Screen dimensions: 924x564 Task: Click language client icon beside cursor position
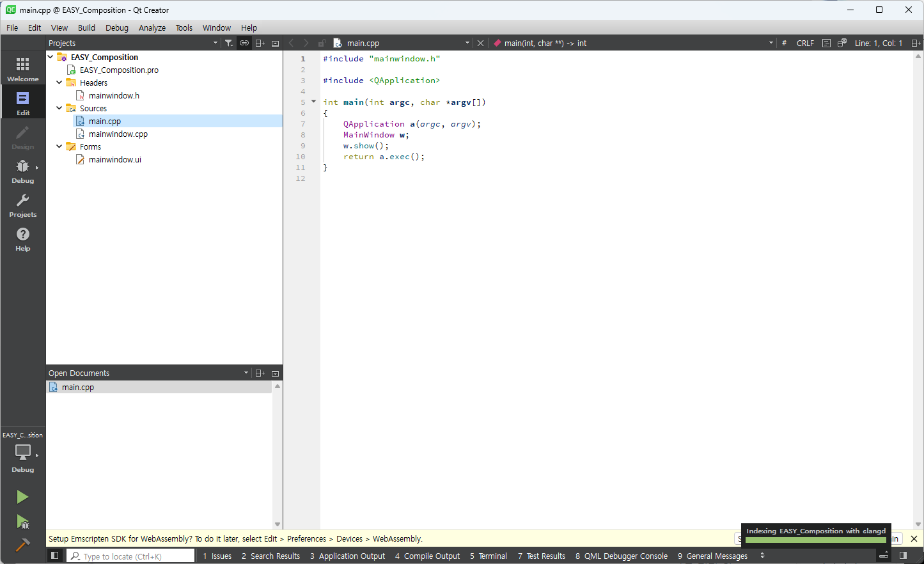(842, 43)
